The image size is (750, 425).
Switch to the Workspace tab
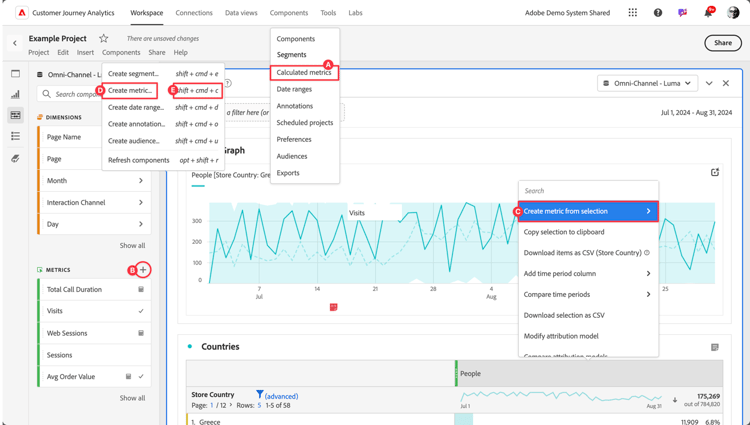pyautogui.click(x=146, y=13)
